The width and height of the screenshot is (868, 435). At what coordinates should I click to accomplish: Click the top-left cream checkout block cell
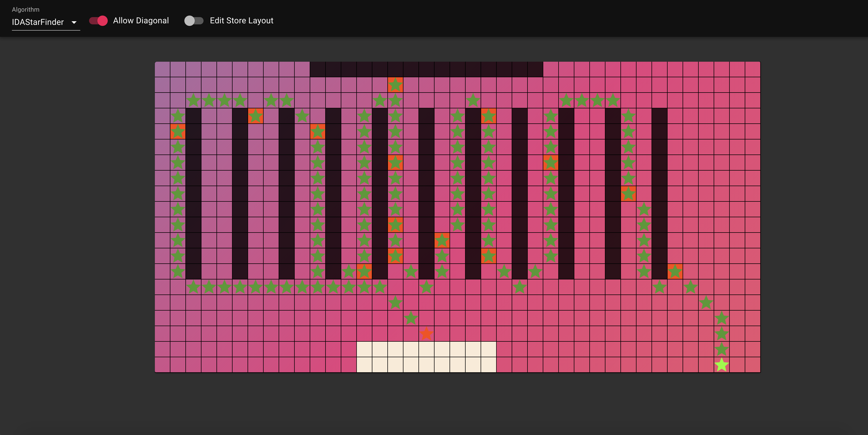point(364,349)
